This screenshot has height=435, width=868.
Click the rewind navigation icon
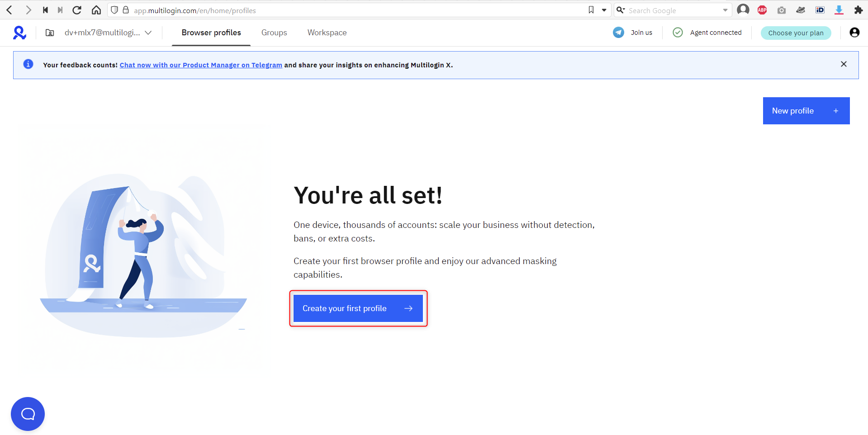coord(45,10)
